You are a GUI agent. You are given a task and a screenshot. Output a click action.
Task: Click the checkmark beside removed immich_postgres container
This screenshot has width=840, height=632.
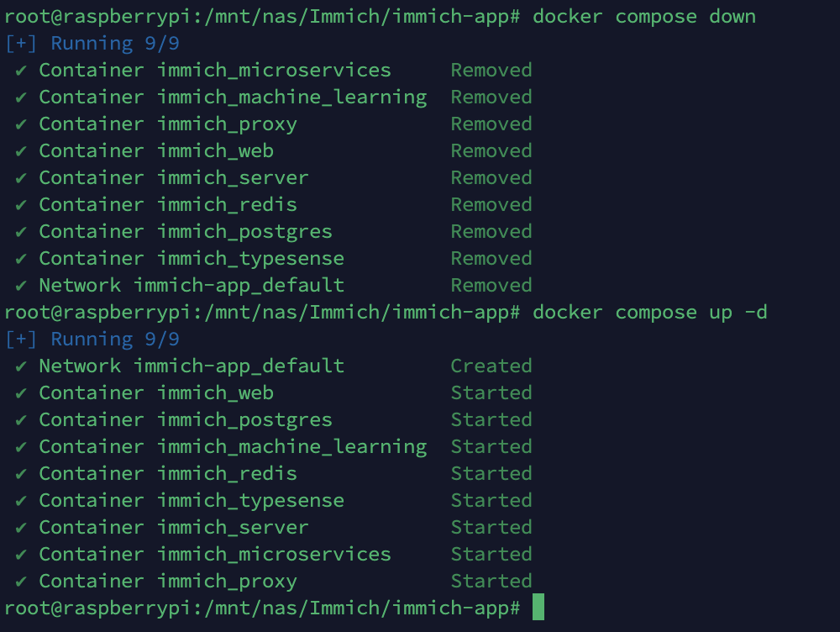(21, 232)
